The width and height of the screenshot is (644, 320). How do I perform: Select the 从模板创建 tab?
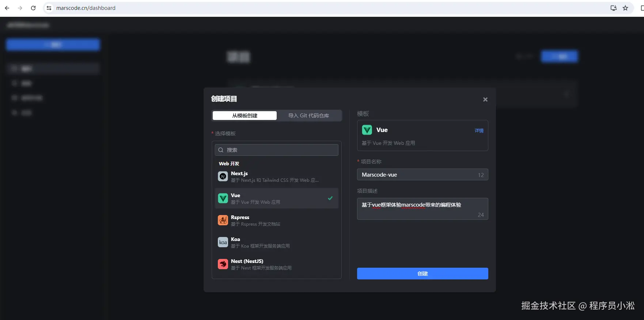tap(245, 116)
